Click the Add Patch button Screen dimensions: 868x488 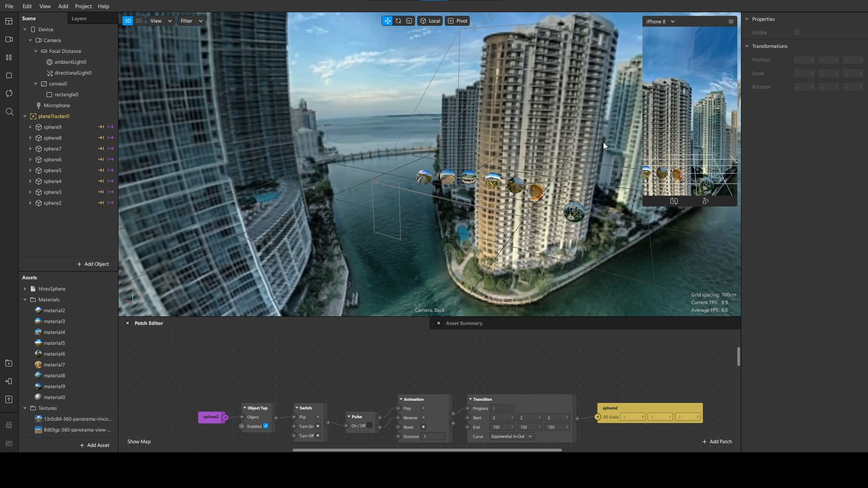tap(717, 441)
